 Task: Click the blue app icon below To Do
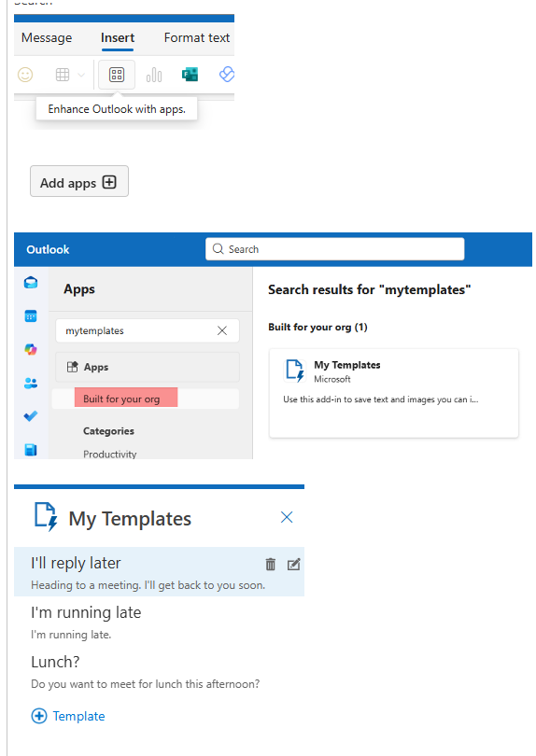click(31, 450)
